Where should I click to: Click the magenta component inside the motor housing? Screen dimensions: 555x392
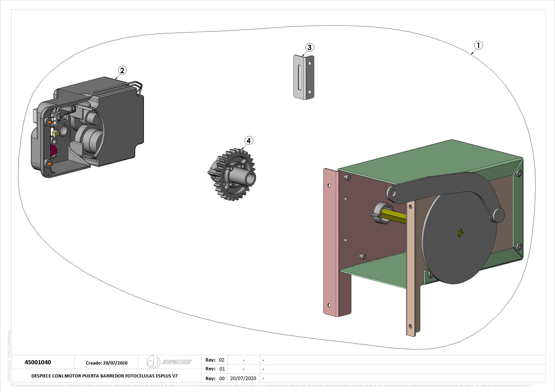point(54,150)
